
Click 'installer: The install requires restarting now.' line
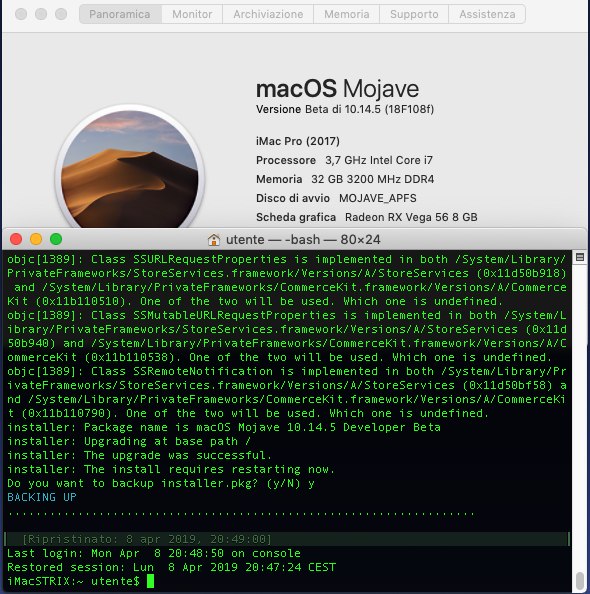click(171, 469)
